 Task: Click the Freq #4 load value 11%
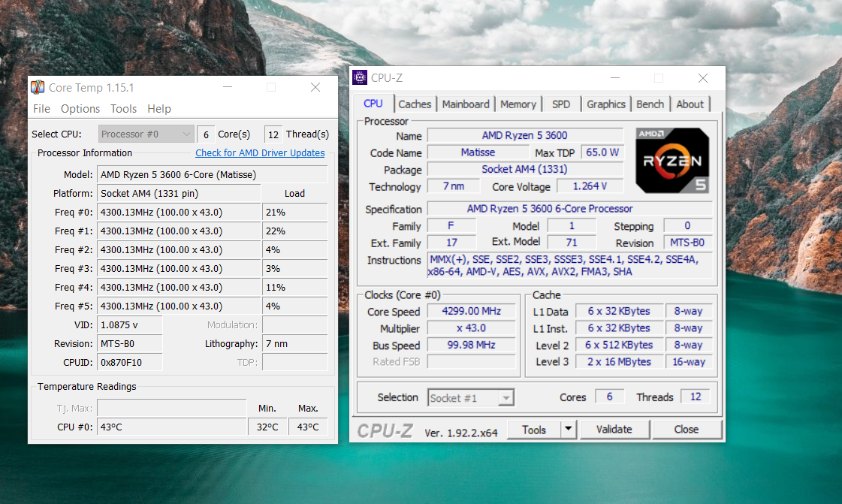coord(294,287)
